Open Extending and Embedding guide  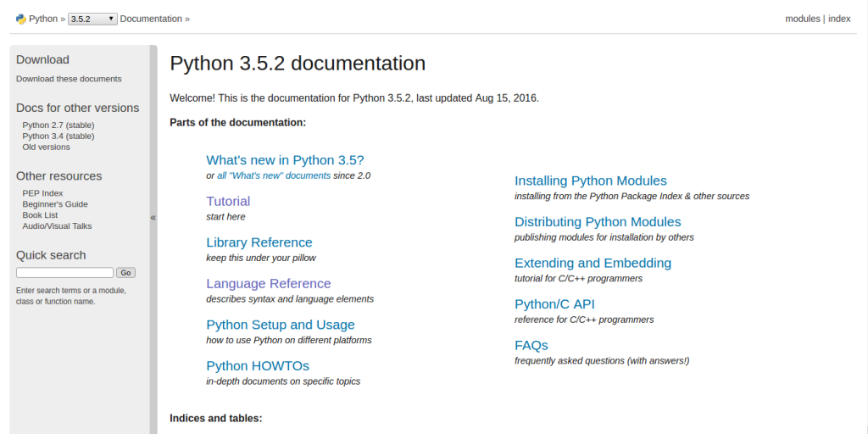point(593,263)
